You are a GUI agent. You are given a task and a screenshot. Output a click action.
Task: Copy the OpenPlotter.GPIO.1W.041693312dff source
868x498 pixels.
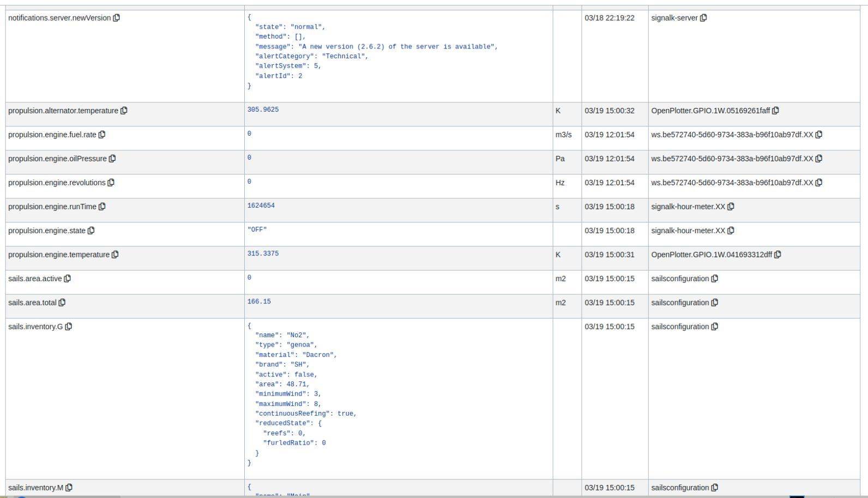tap(778, 254)
